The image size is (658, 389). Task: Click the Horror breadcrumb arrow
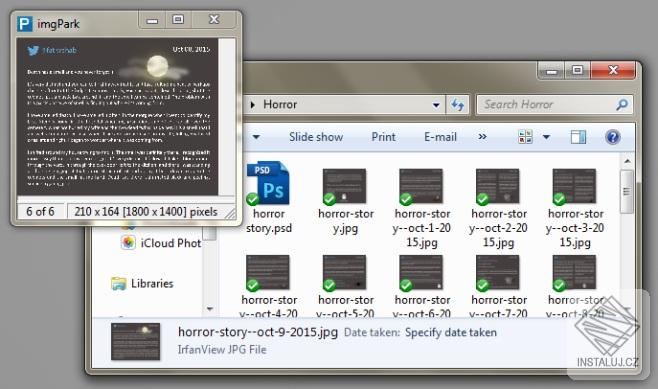tap(253, 104)
